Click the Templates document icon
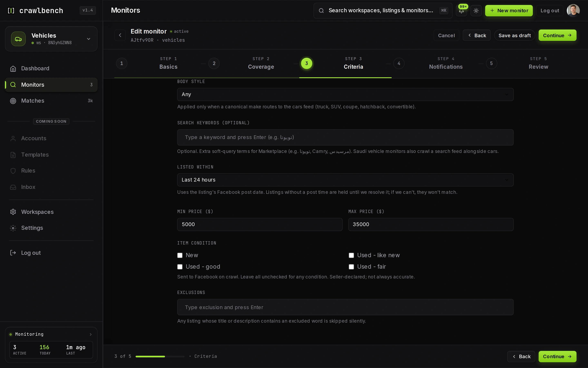This screenshot has height=368, width=588. [13, 155]
